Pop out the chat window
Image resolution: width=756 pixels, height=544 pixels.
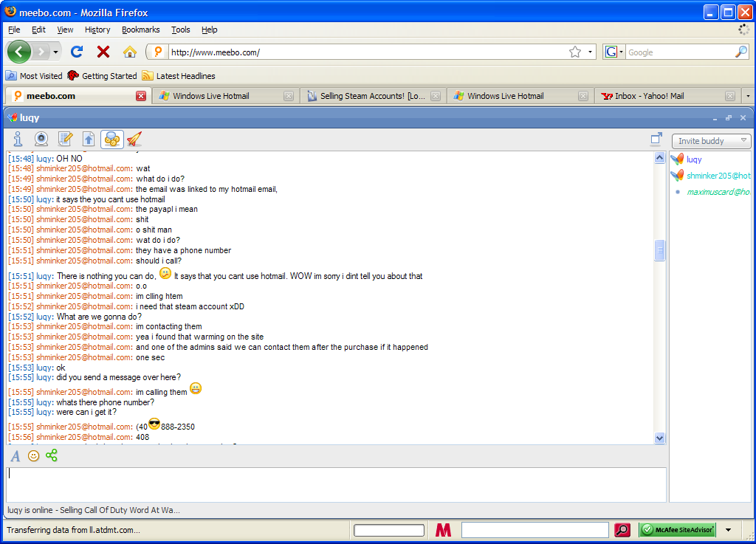(656, 139)
